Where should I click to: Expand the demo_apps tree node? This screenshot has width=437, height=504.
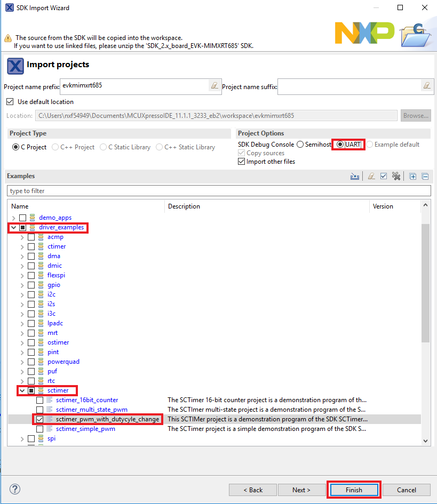click(x=13, y=218)
